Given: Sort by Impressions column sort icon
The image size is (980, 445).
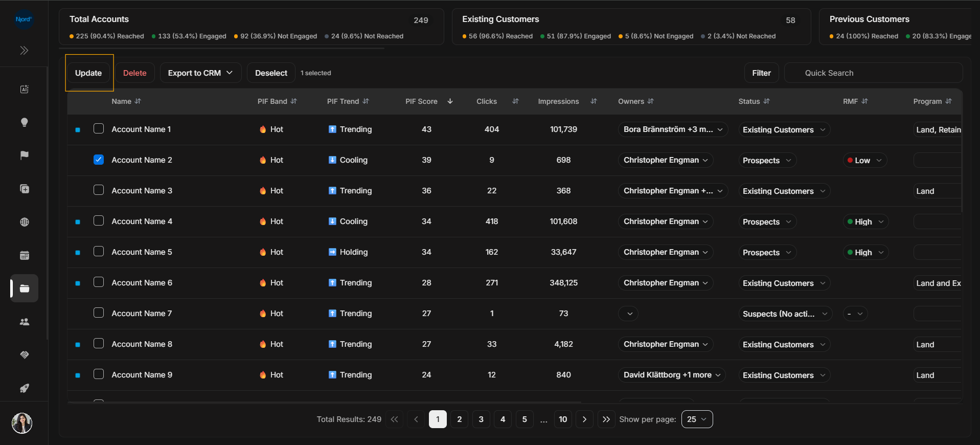Looking at the screenshot, I should tap(594, 101).
